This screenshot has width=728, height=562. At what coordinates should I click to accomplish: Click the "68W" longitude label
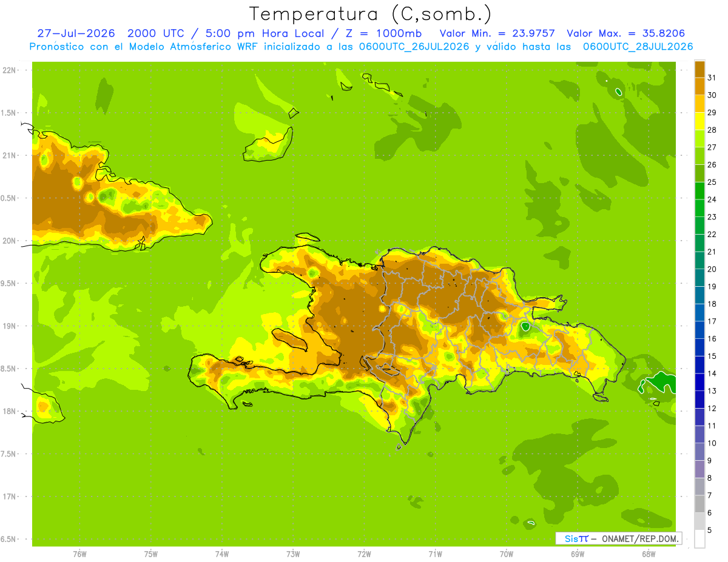[x=648, y=554]
